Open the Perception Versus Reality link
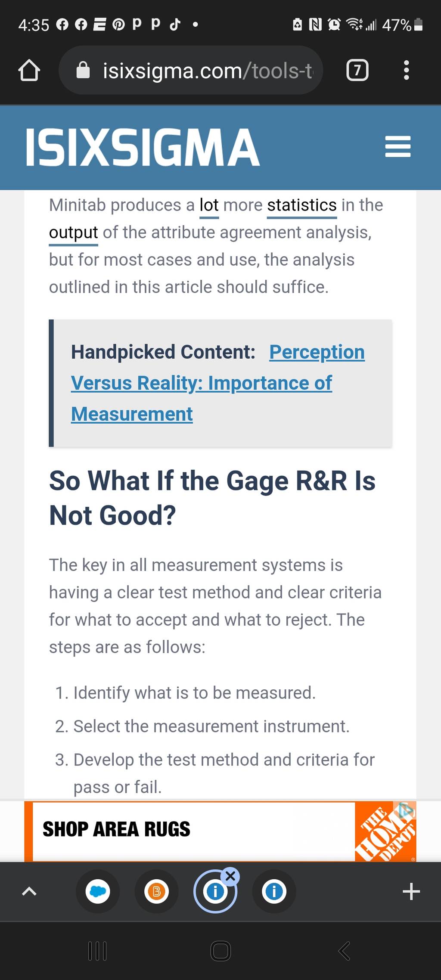This screenshot has height=980, width=441. [218, 383]
